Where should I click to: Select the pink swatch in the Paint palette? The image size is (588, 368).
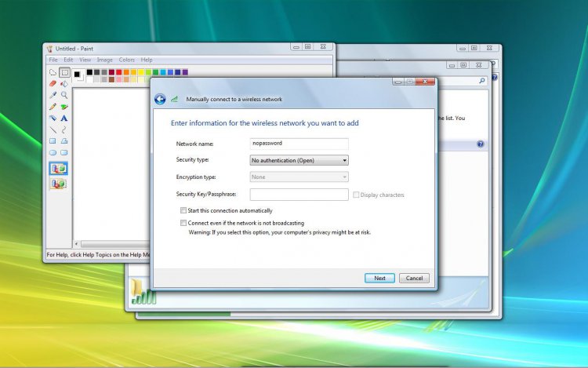coord(119,79)
